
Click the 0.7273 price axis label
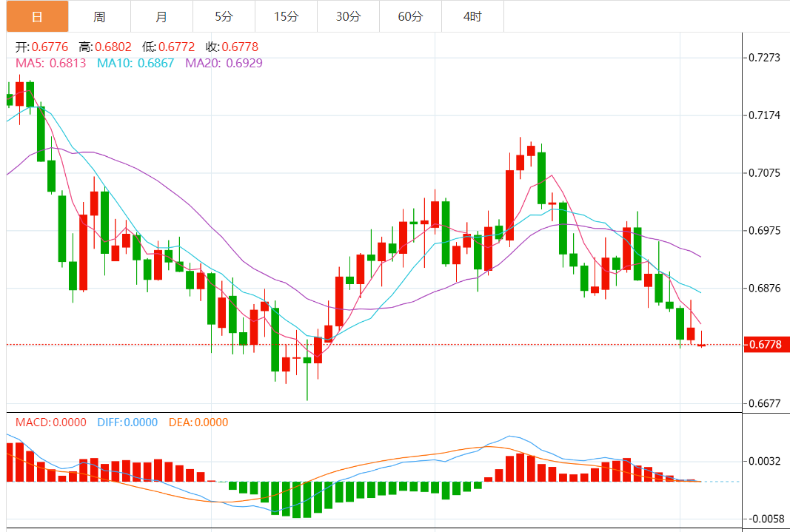764,58
